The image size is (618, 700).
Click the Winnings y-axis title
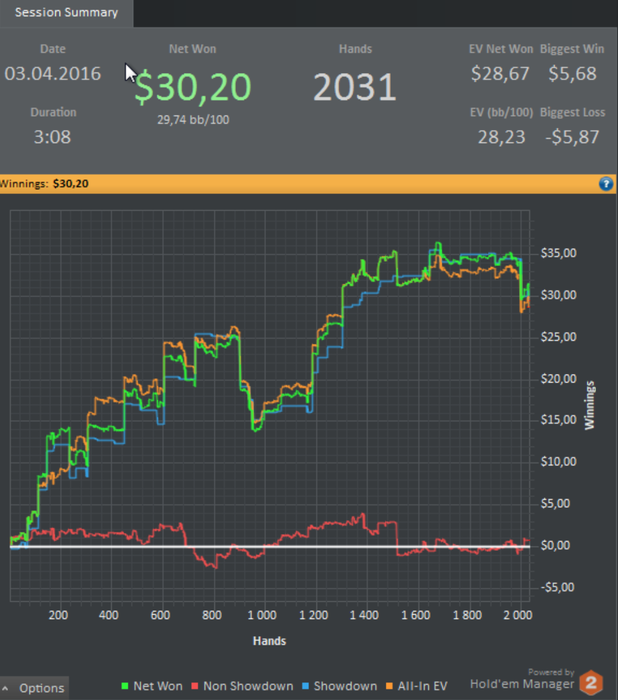click(590, 405)
